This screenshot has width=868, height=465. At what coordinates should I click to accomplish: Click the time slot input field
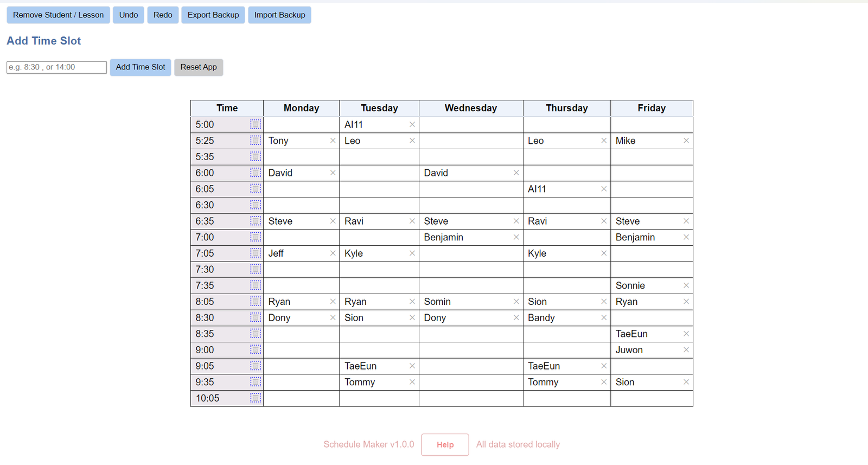(x=56, y=67)
